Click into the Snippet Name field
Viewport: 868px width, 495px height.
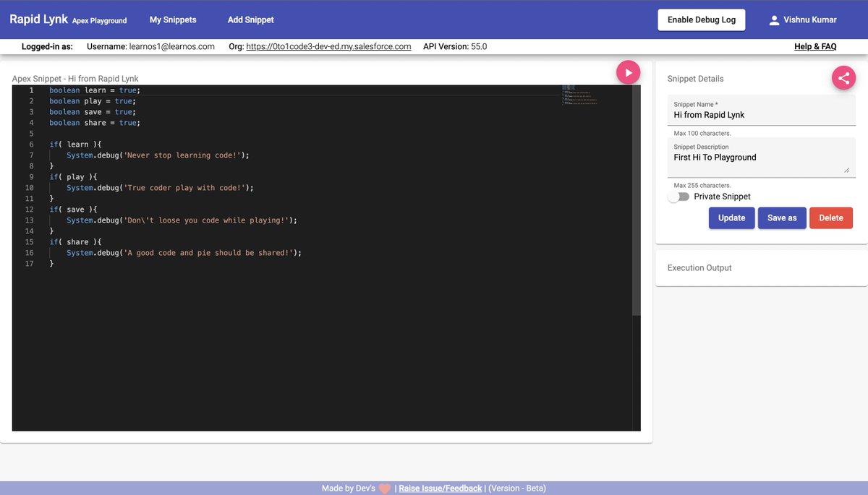[761, 111]
